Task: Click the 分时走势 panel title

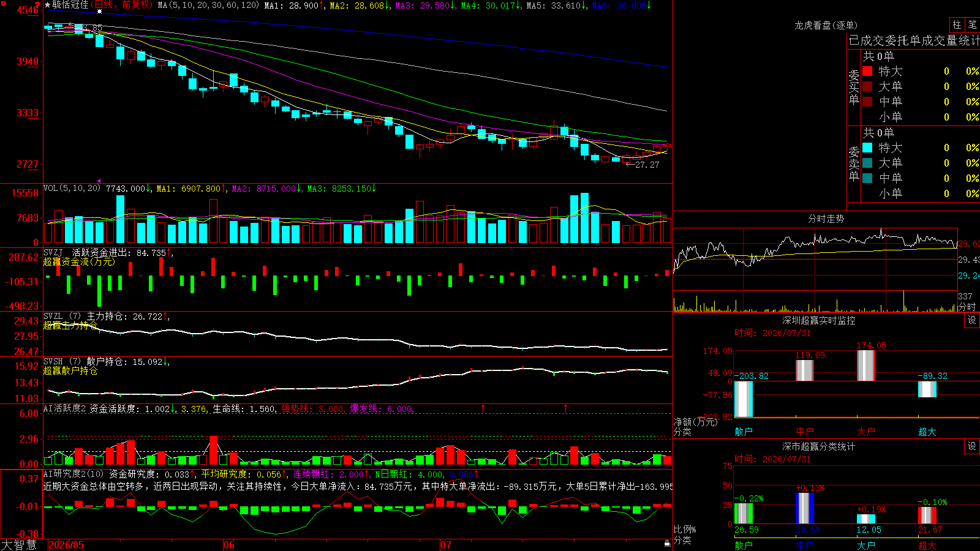Action: 826,219
